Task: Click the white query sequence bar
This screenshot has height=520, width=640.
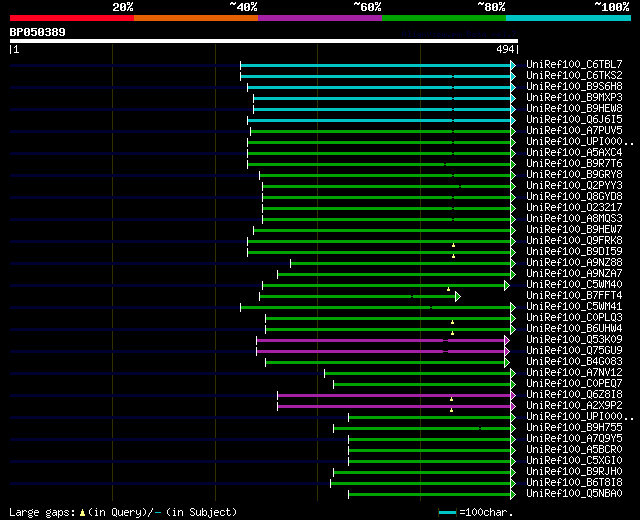Action: 264,41
